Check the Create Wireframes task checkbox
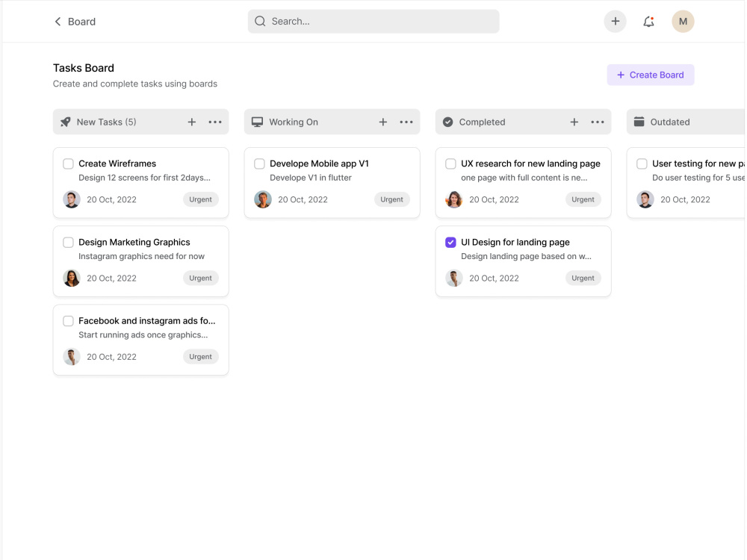 click(x=68, y=164)
